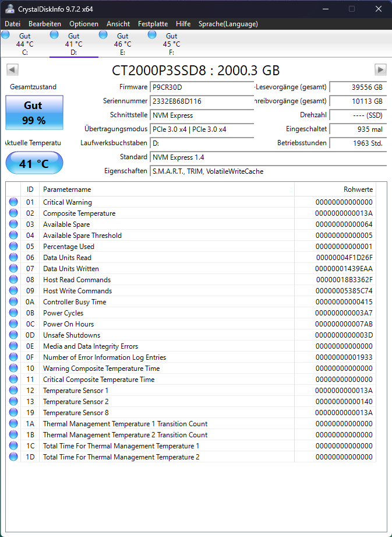The width and height of the screenshot is (392, 537).
Task: Select Critical Composite Temperature Time row
Action: [x=191, y=380]
